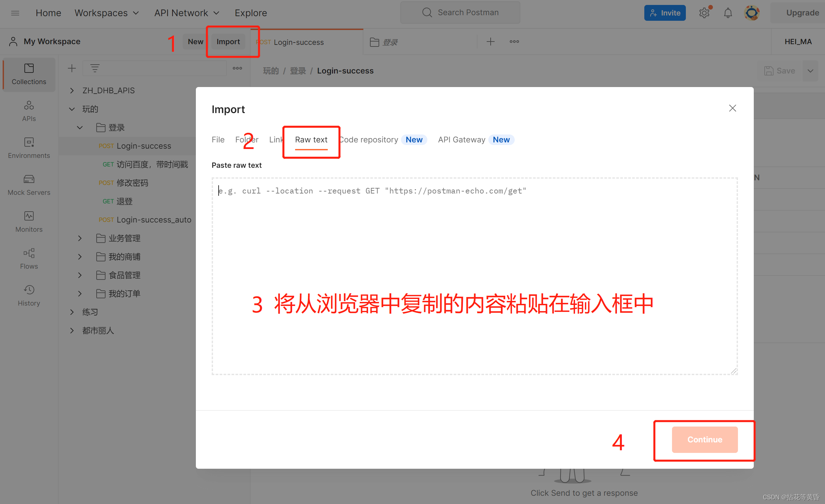This screenshot has height=504, width=825.
Task: Click the Import button in workspace header
Action: (228, 42)
